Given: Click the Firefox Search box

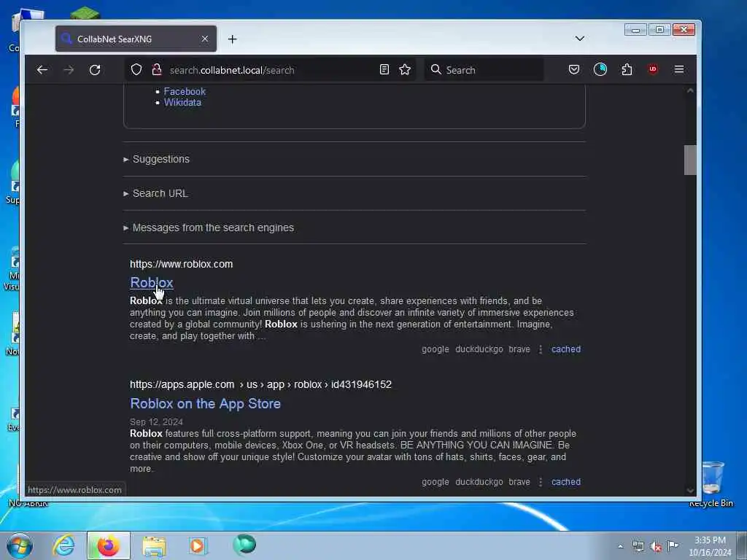Looking at the screenshot, I should [484, 70].
